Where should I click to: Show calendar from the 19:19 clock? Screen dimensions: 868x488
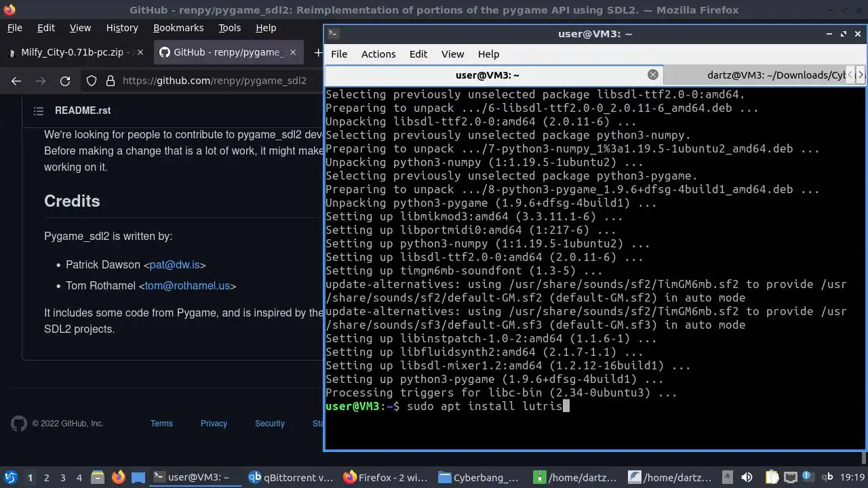(853, 477)
